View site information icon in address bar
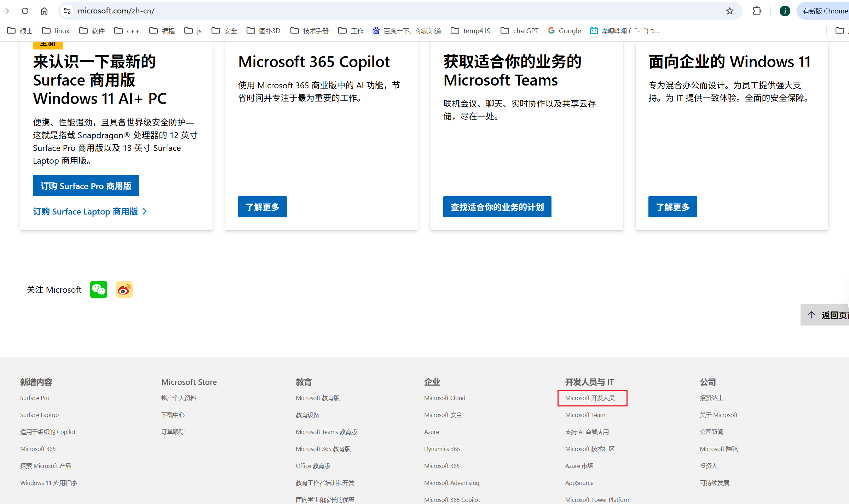849x504 pixels. (x=67, y=11)
